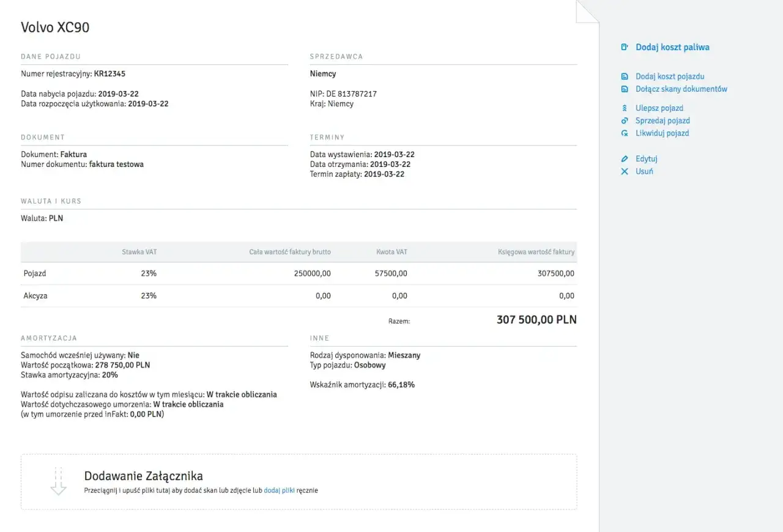Screen dimensions: 783x532
Task: Open the Edytuj link to edit vehicle
Action: tap(647, 159)
